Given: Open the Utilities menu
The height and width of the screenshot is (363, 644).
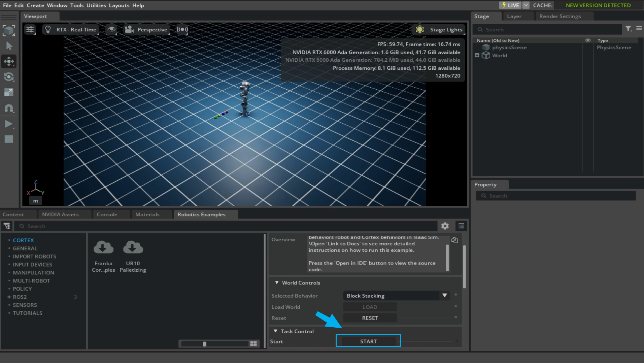Looking at the screenshot, I should [96, 5].
